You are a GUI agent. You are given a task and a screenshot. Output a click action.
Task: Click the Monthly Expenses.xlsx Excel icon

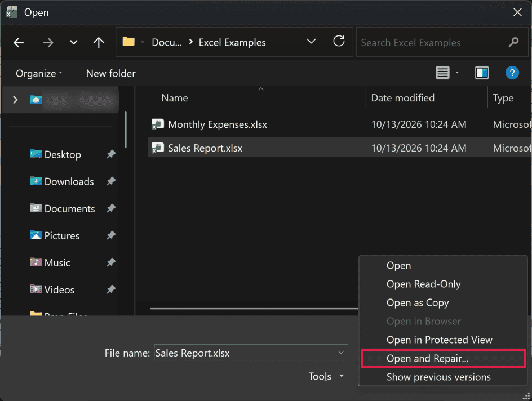158,124
